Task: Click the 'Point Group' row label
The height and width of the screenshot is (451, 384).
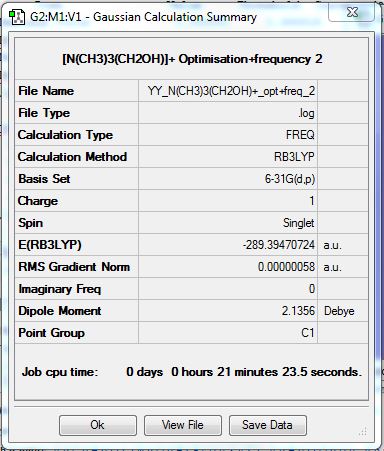Action: pos(51,333)
